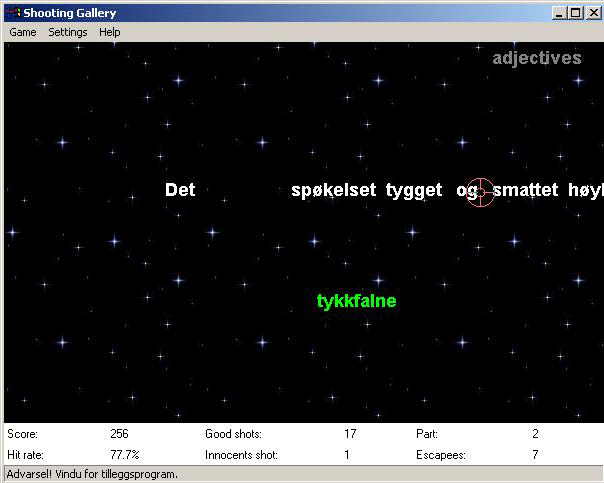Click the Good shots count 17
Screen dimensions: 604x483
(x=350, y=434)
